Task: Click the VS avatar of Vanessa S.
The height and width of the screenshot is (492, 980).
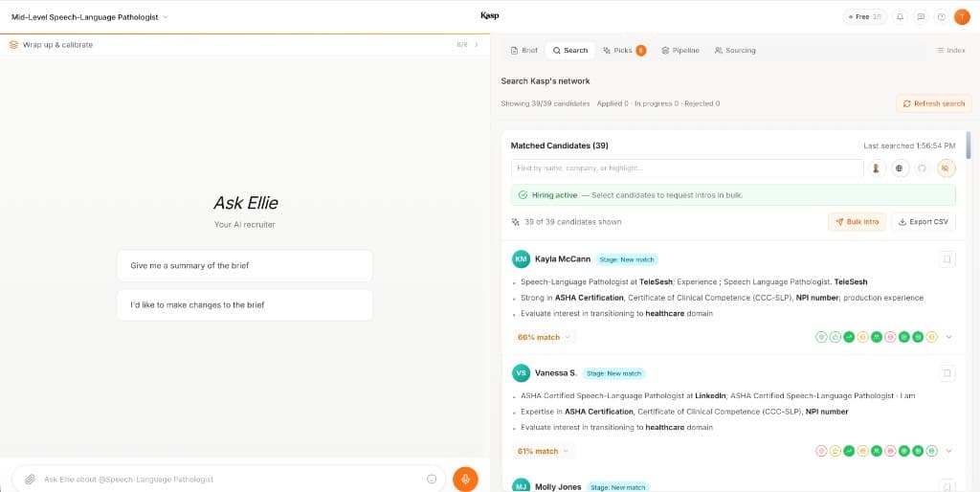Action: (x=521, y=373)
